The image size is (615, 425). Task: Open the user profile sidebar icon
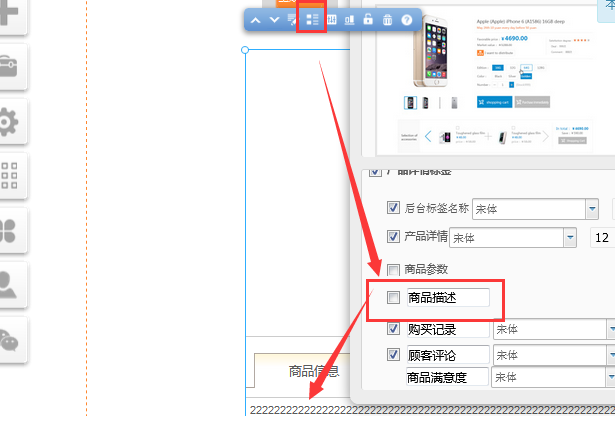point(10,285)
